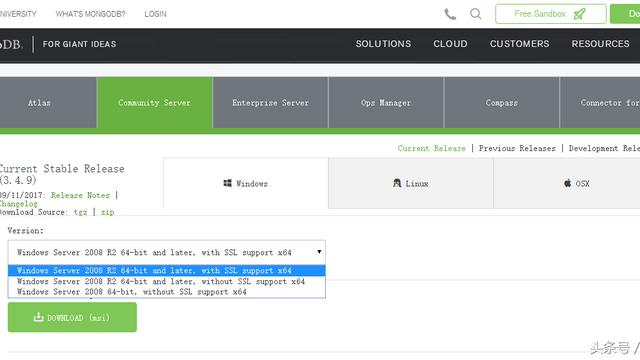This screenshot has height=360, width=640.
Task: Open Ops Manager tab
Action: [386, 103]
